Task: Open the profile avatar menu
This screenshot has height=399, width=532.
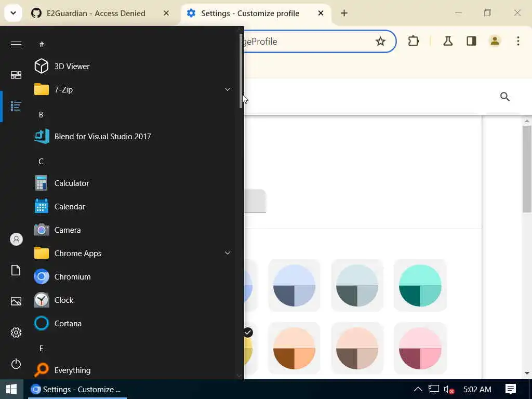Action: (x=495, y=42)
